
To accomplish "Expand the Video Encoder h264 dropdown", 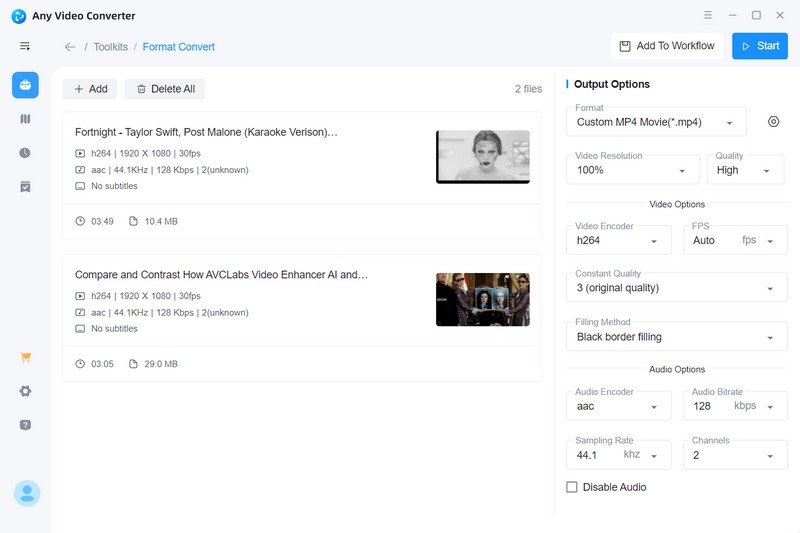I will [619, 240].
